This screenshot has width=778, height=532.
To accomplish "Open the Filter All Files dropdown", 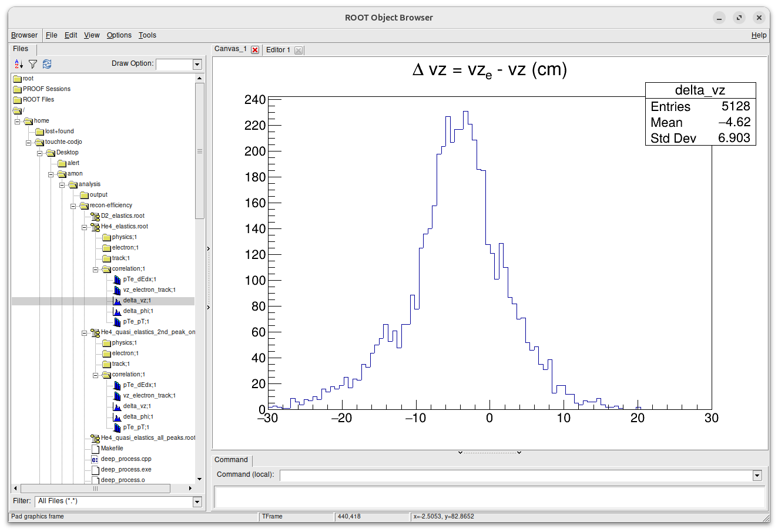I will pyautogui.click(x=197, y=501).
